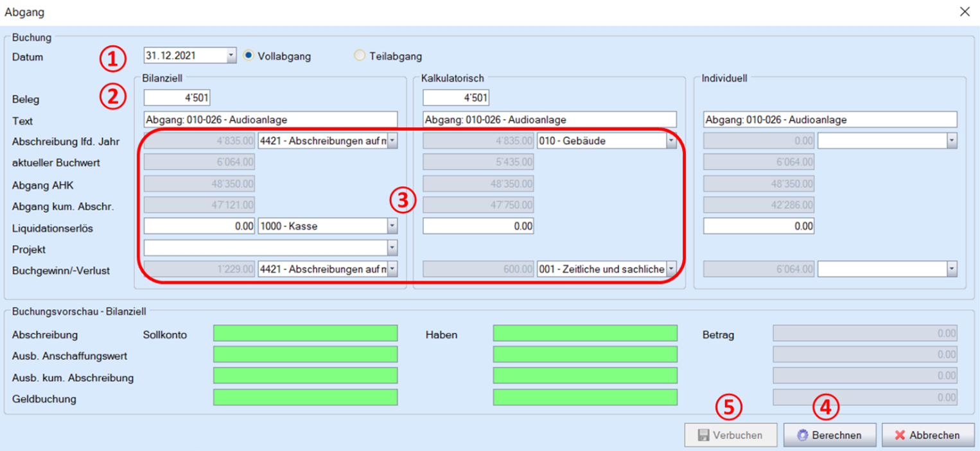
Task: Click Individuell Abgang kum. Abschr. 42'286.00
Action: click(x=759, y=205)
